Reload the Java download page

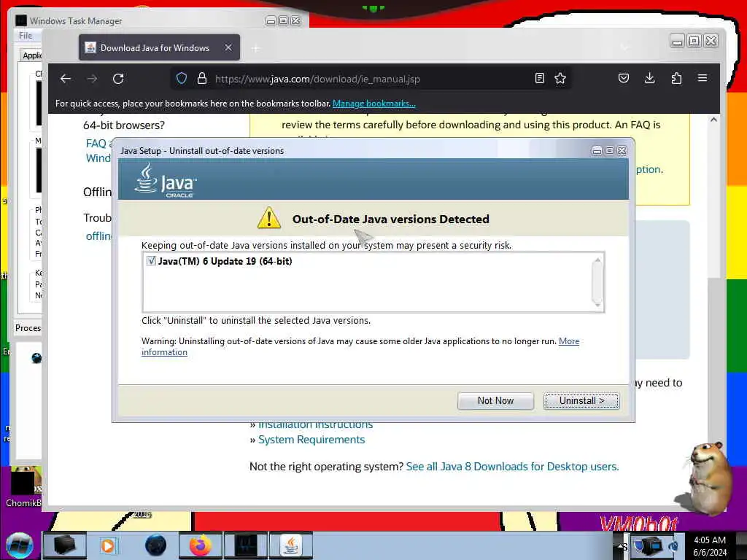pos(118,79)
